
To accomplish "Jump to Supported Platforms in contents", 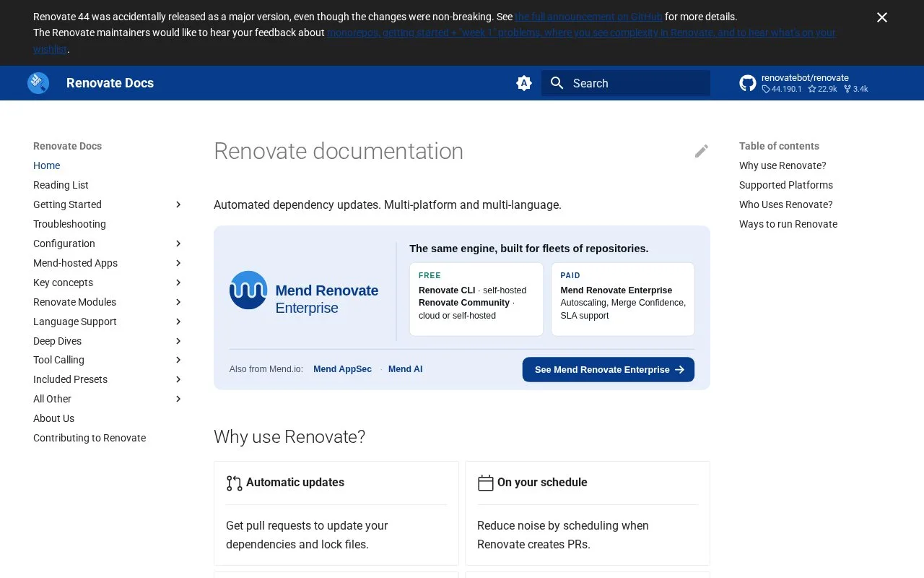I will 786,185.
